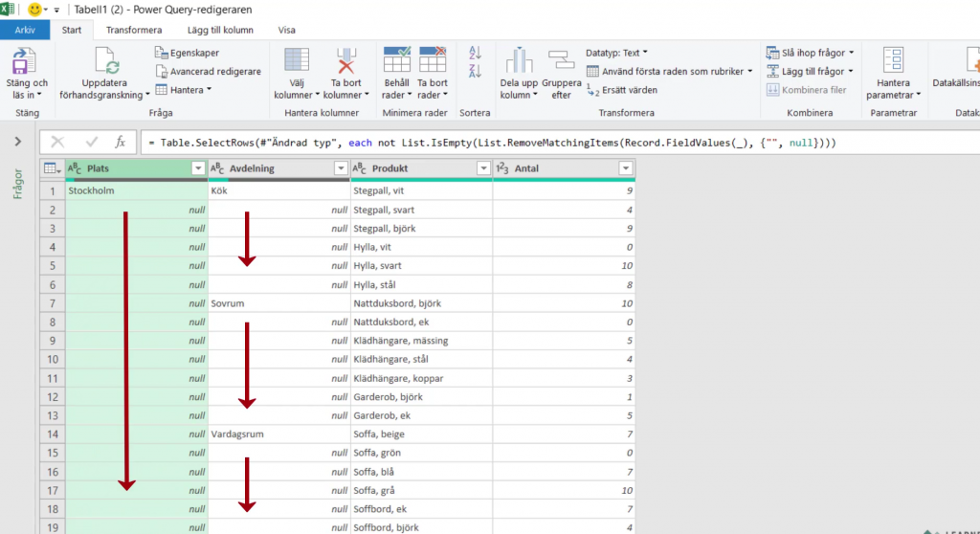Switch to the Visa tab

pos(287,30)
